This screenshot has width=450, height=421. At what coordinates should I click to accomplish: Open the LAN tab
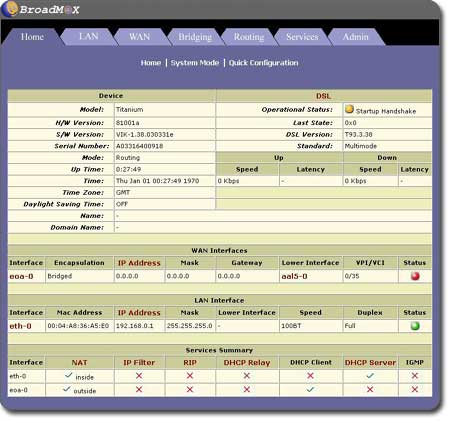89,36
